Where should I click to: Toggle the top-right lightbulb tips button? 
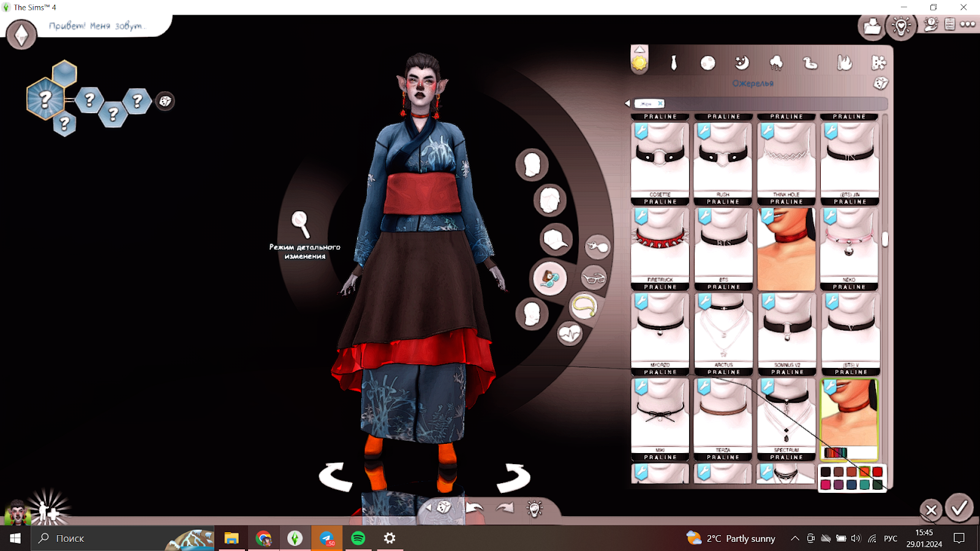tap(902, 26)
